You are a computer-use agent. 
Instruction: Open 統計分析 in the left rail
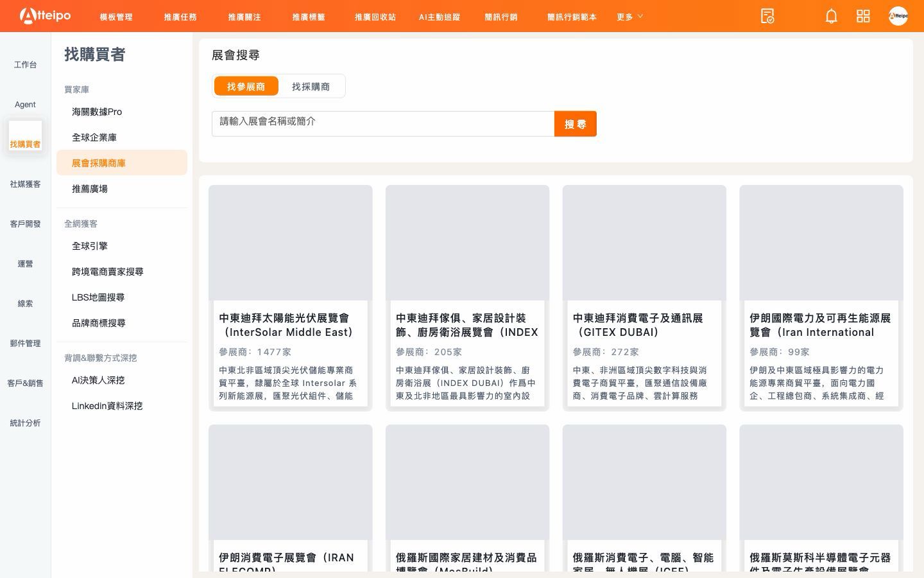25,423
